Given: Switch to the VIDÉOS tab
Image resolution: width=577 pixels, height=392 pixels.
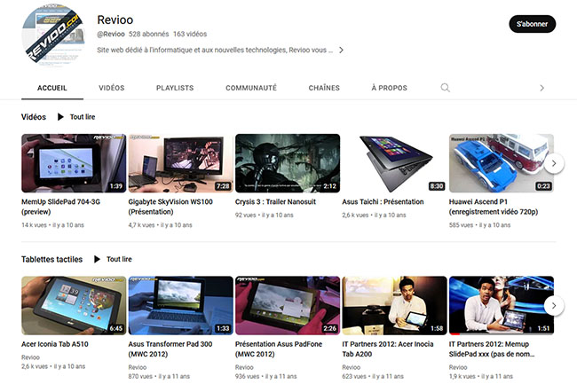Looking at the screenshot, I should (112, 88).
